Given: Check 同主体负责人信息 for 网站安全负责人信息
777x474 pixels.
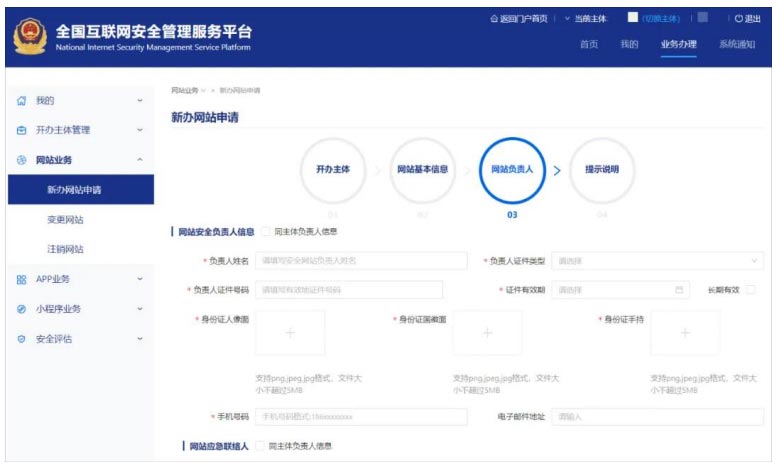Looking at the screenshot, I should tap(266, 232).
